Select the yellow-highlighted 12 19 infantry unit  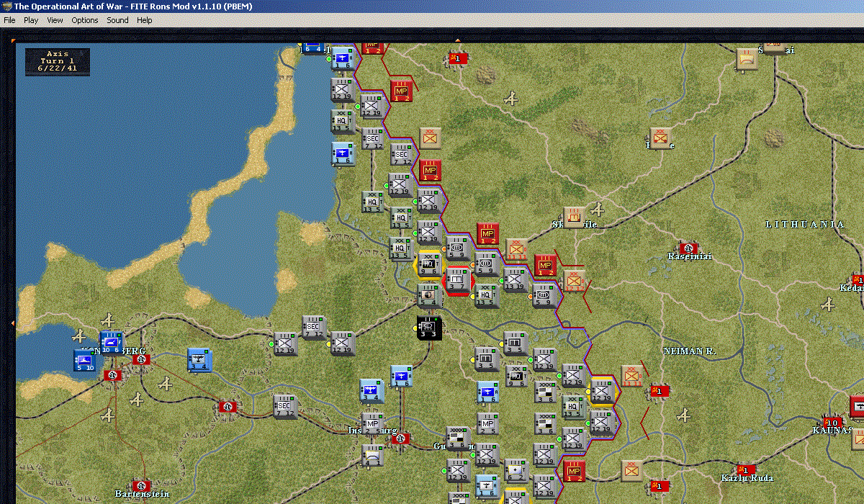(x=602, y=391)
